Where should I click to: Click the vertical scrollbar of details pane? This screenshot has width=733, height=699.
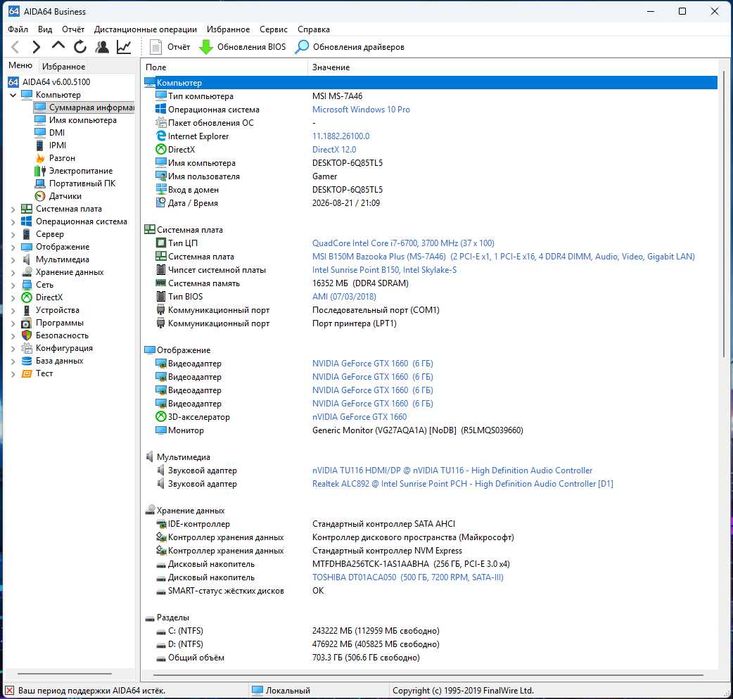(x=724, y=215)
